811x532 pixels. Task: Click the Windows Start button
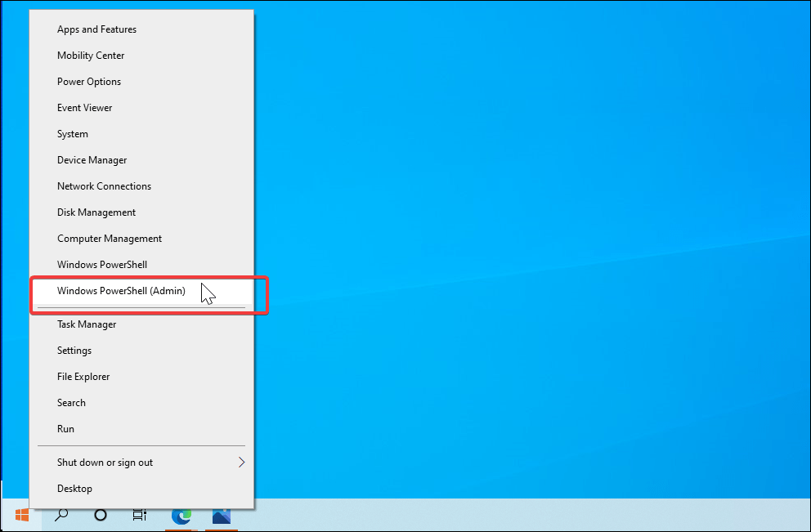22,515
